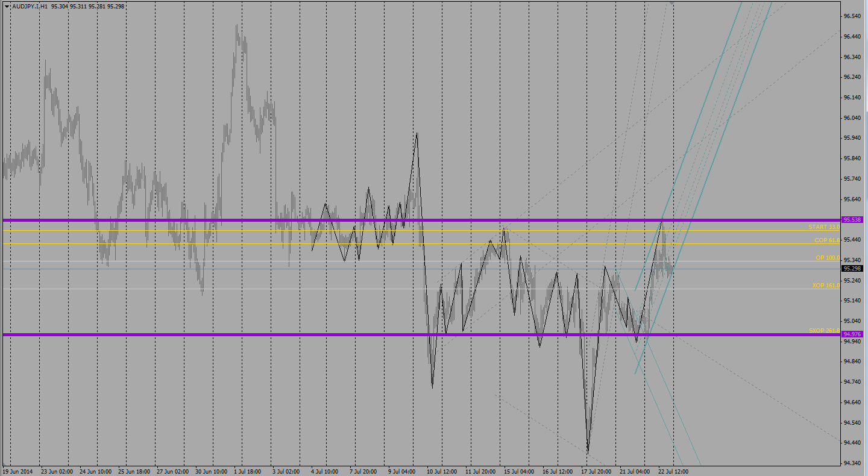868x476 pixels.
Task: Click the 10 Jul 12:00 time label
Action: tap(441, 472)
